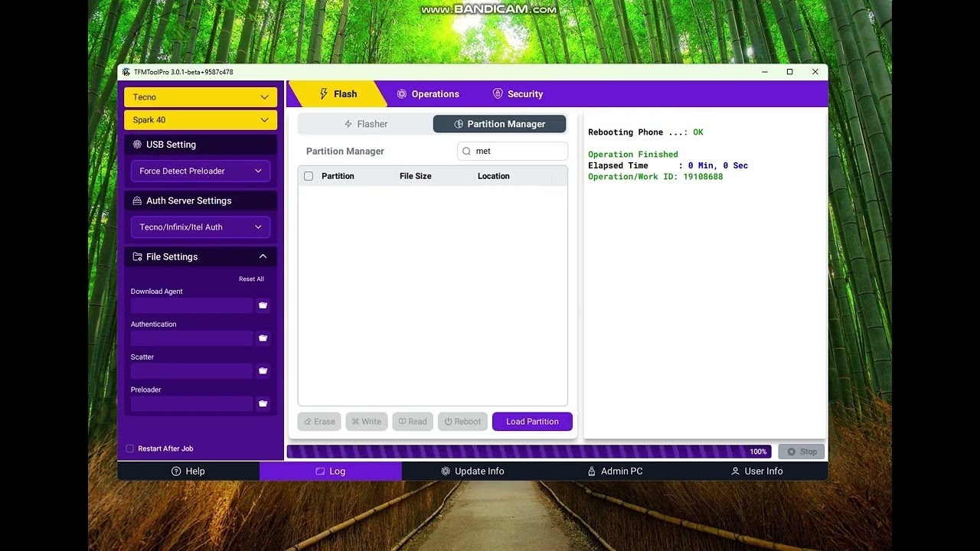This screenshot has width=980, height=551.
Task: Switch to the Security tab
Action: tap(518, 94)
